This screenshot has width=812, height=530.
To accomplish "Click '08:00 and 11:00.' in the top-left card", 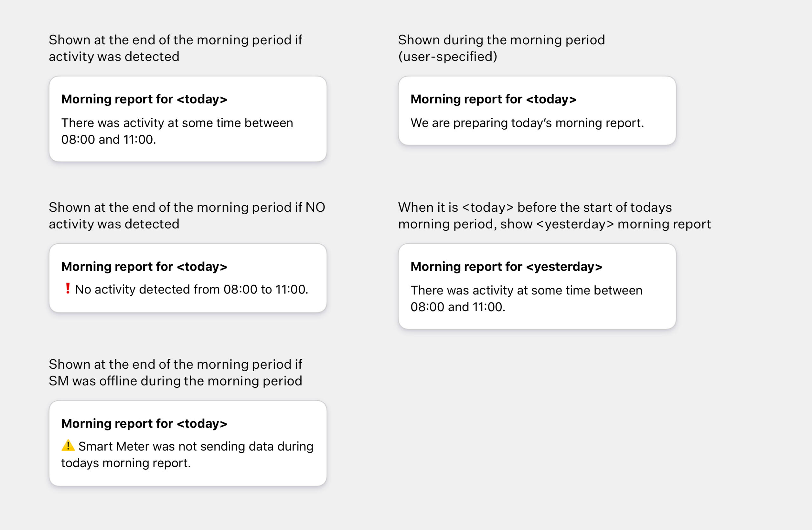I will [x=108, y=139].
